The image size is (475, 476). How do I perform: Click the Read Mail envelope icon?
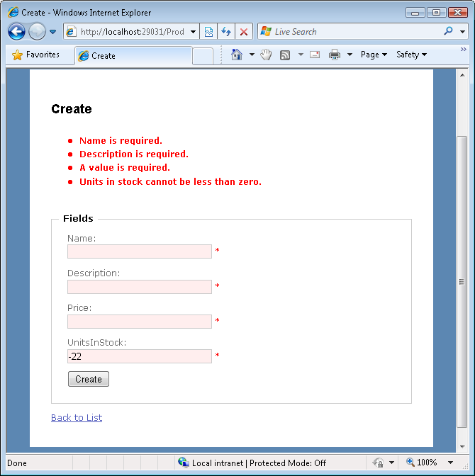point(315,55)
